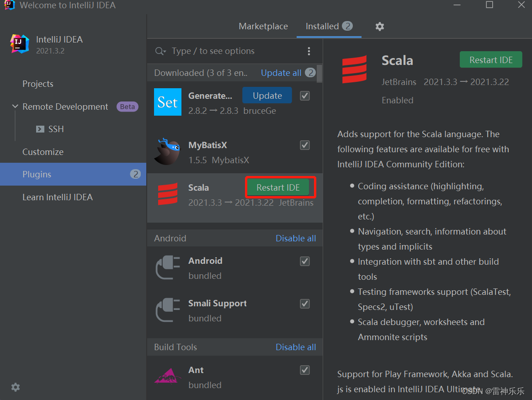The width and height of the screenshot is (532, 400).
Task: Click the plugin list scrollbar thumb
Action: [x=319, y=73]
